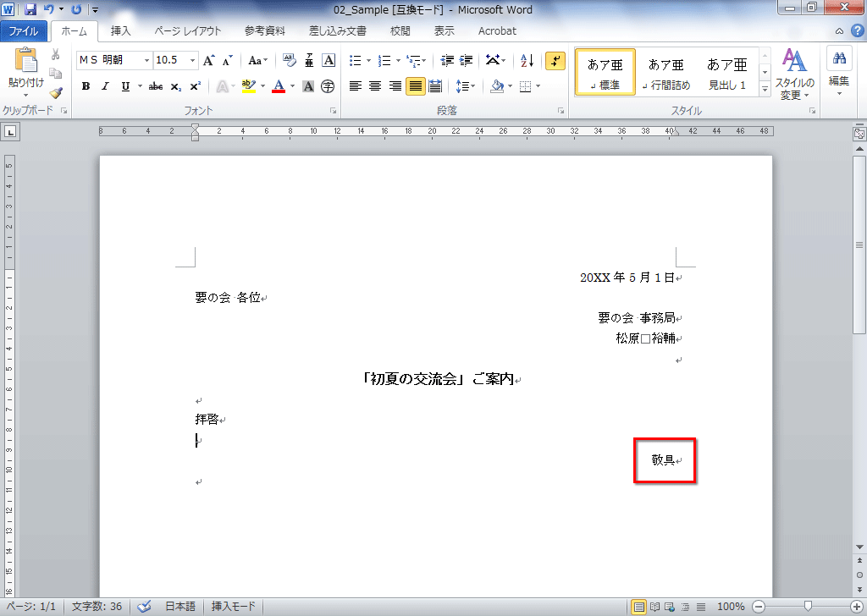
Task: Open the font name dropdown
Action: click(146, 60)
